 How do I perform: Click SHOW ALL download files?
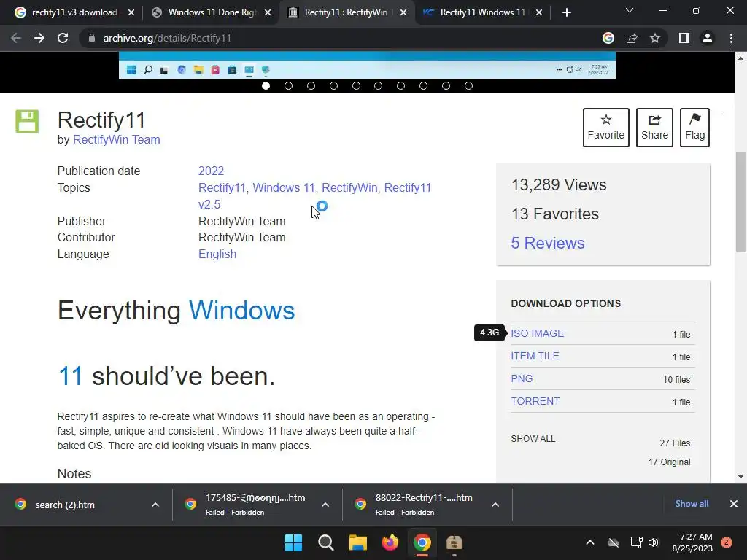click(x=533, y=438)
